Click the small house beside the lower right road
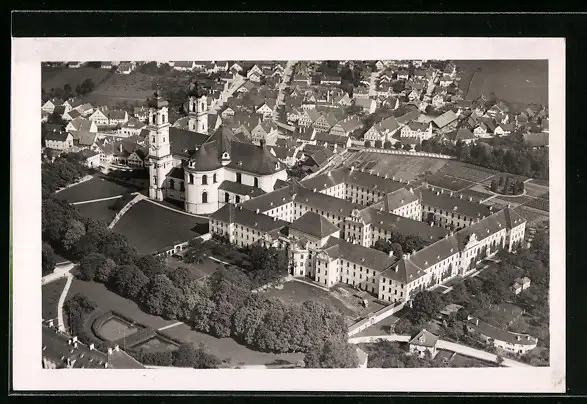This screenshot has height=404, width=587. tap(424, 342)
